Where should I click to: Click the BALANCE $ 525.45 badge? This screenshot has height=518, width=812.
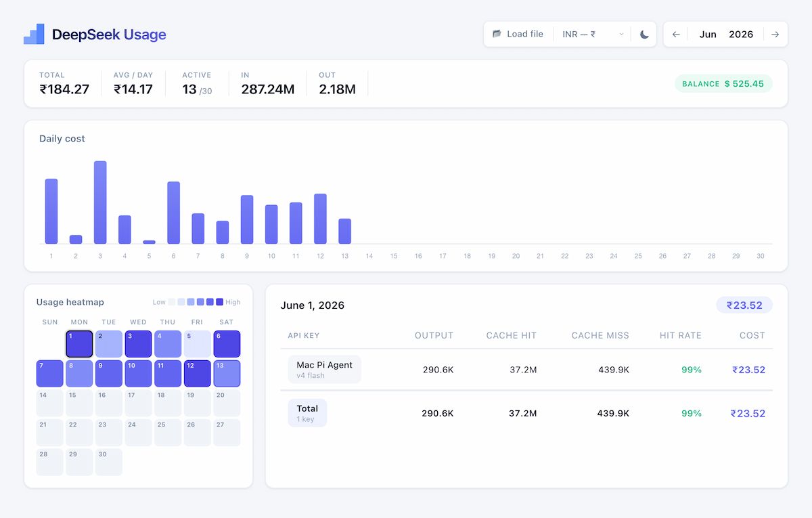point(723,84)
